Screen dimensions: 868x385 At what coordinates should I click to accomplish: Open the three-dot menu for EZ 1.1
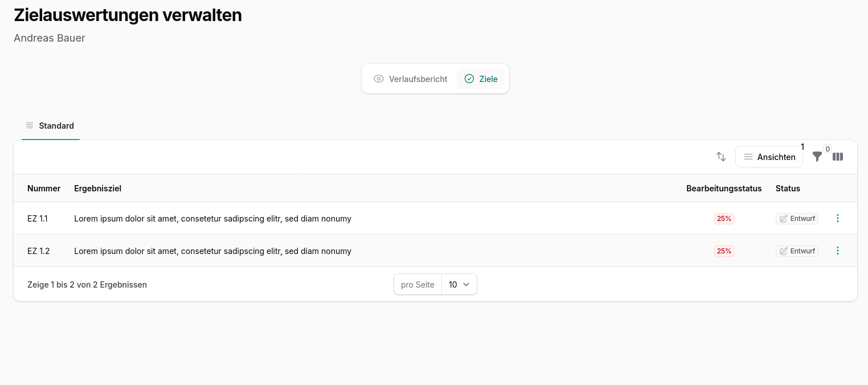(838, 218)
